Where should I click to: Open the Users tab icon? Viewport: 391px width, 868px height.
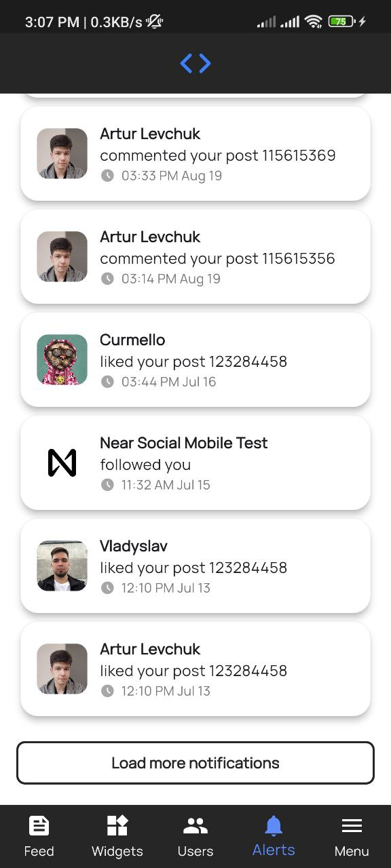click(195, 825)
